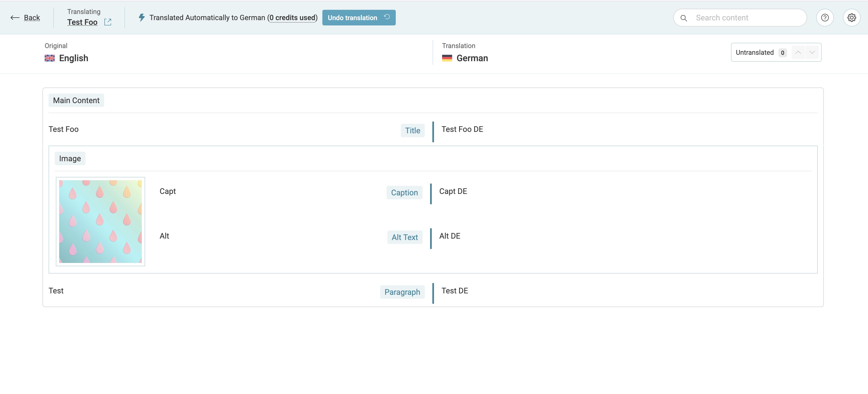Jump to next untranslated with down chevron
The image size is (868, 394).
[812, 52]
